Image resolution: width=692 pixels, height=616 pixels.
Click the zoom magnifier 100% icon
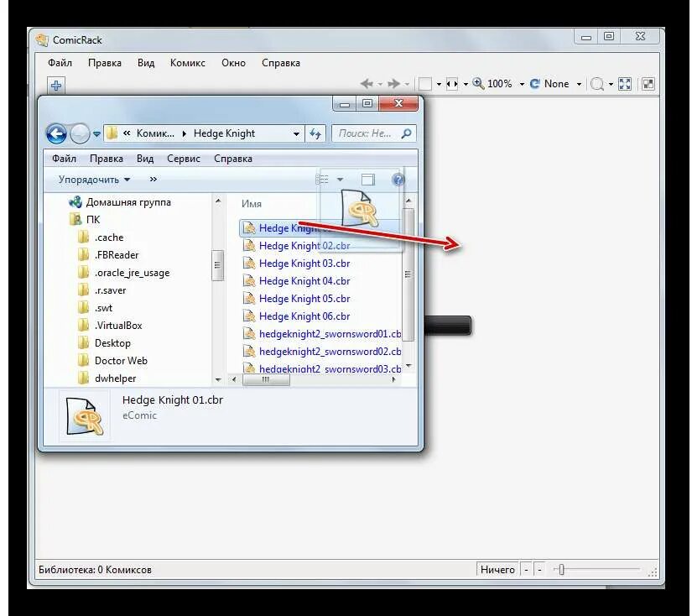pos(478,83)
